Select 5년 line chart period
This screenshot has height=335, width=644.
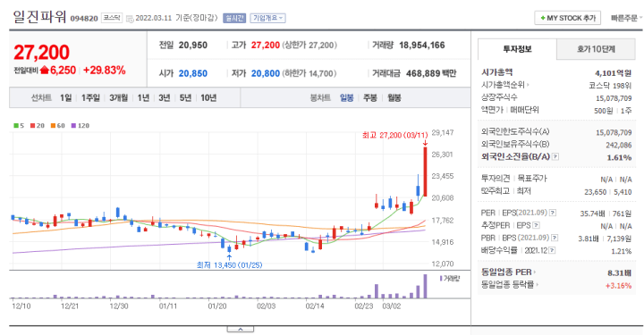[x=185, y=98]
